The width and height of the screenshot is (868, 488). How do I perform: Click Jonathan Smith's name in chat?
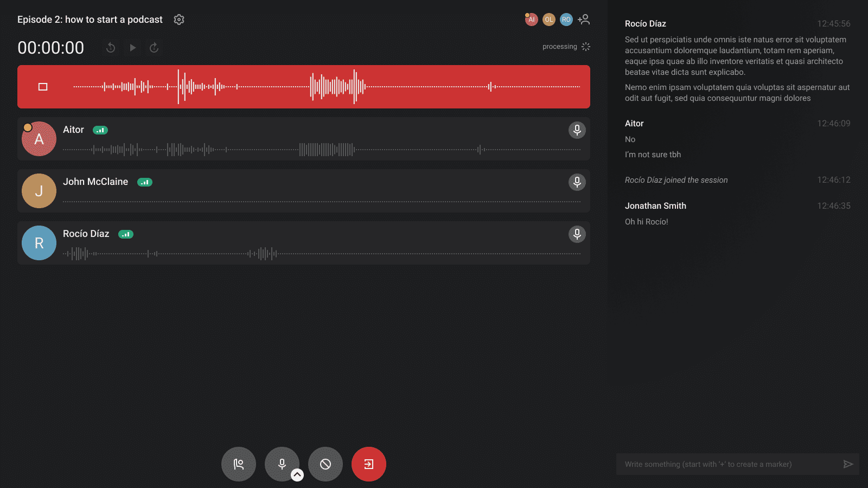click(655, 206)
